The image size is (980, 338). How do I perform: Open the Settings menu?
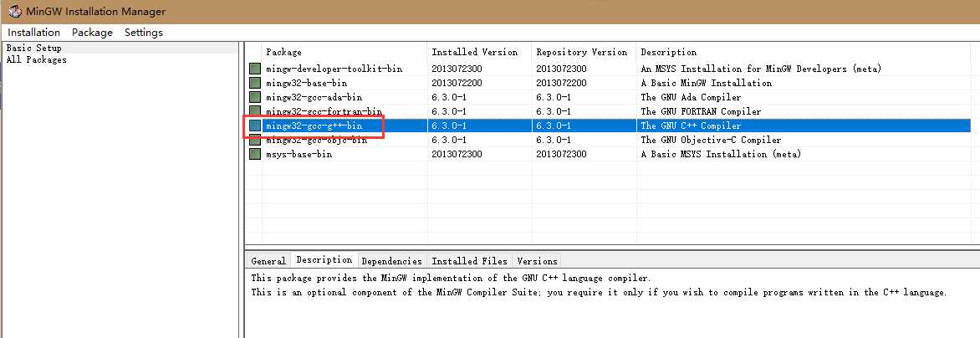coord(144,33)
